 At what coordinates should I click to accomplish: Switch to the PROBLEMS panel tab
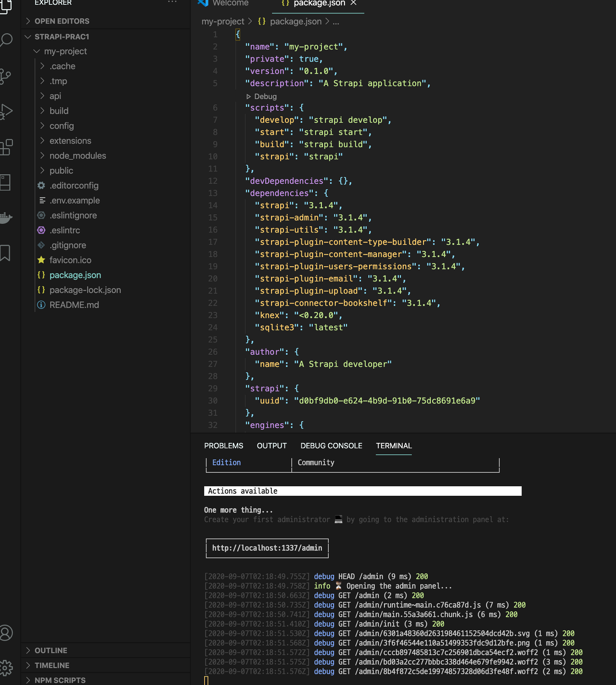pyautogui.click(x=224, y=446)
